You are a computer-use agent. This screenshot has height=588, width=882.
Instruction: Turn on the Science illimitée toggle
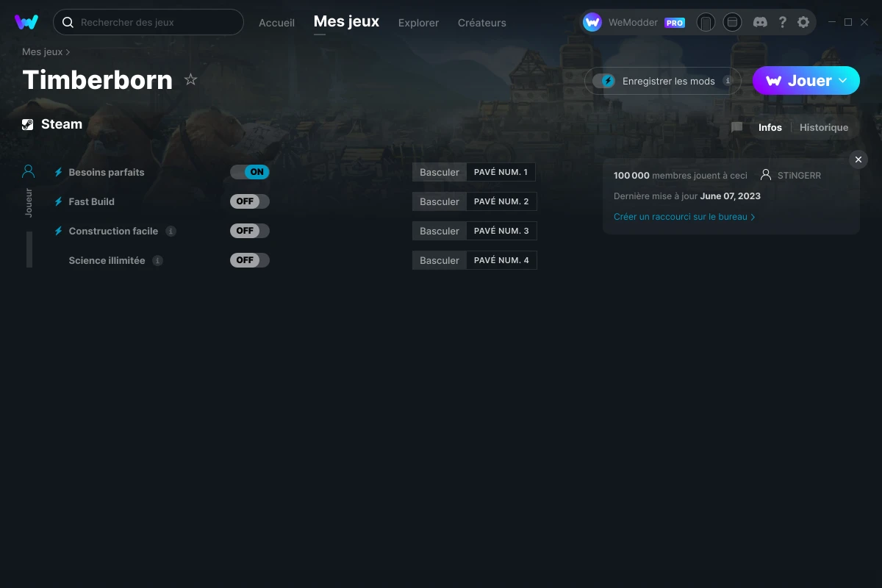click(x=250, y=260)
